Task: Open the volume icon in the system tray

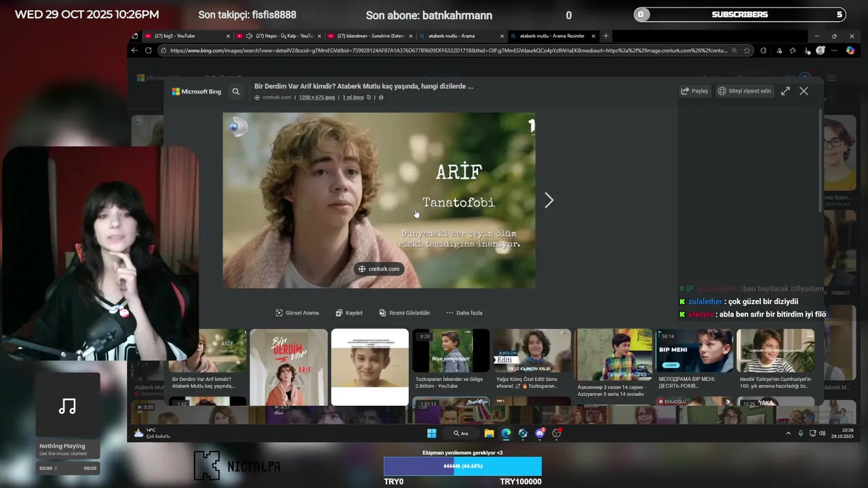Action: point(822,433)
